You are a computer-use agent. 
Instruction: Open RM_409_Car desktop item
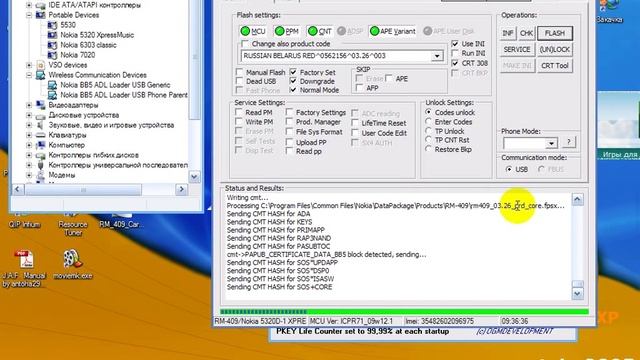point(121,220)
